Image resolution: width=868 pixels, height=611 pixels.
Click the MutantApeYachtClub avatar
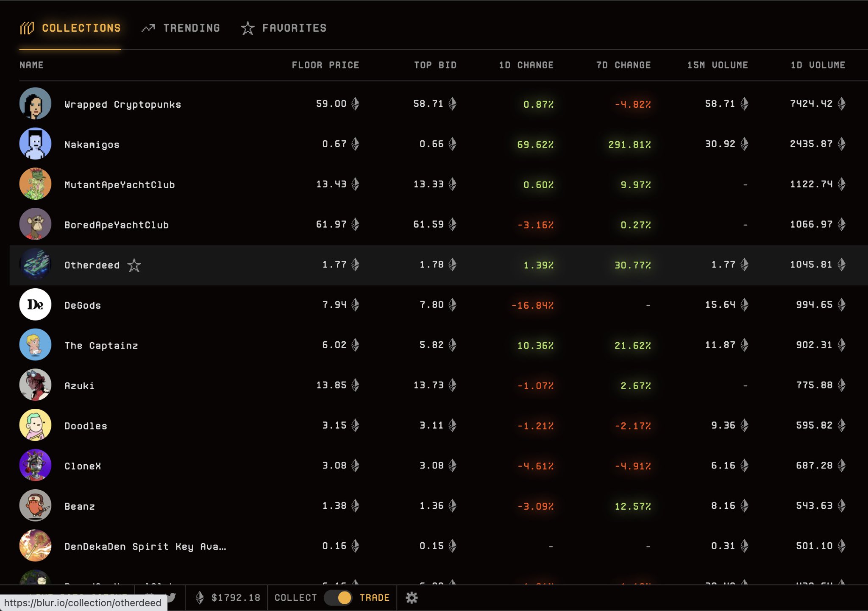[x=35, y=184]
